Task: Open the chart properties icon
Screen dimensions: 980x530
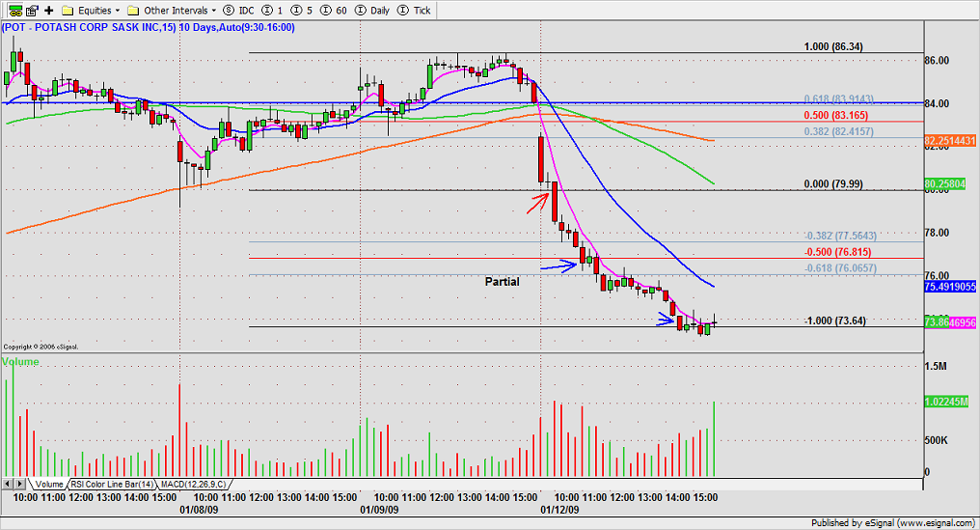Action: 33,10
